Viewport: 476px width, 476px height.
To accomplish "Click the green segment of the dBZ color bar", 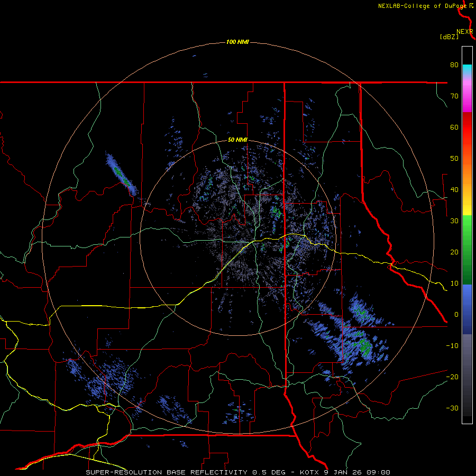I will (467, 250).
